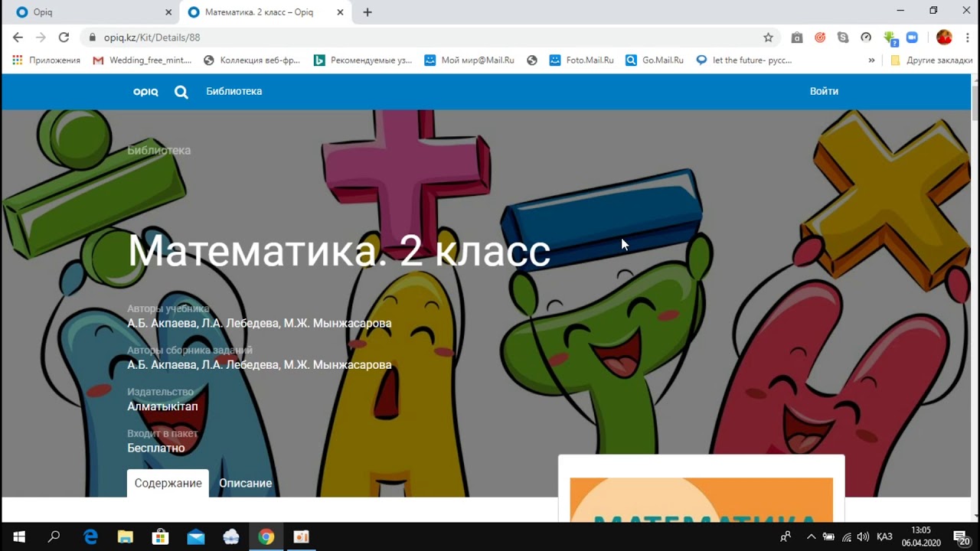
Task: Switch to the first Opiq browser tab
Action: tap(90, 12)
